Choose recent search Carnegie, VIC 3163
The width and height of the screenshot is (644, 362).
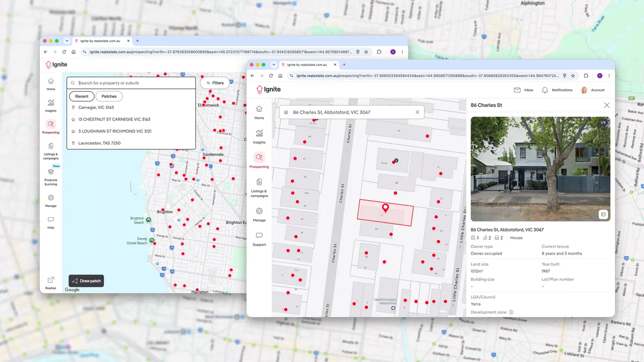(131, 107)
